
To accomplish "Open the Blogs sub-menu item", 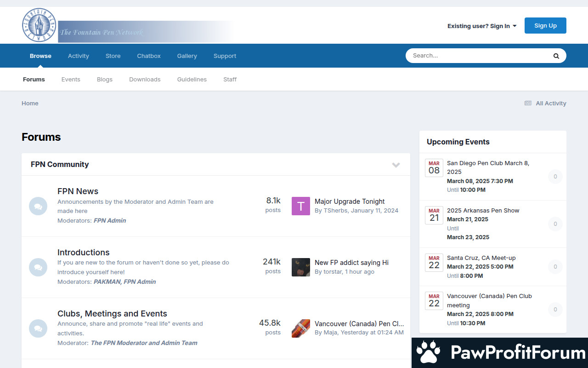I will pyautogui.click(x=105, y=79).
